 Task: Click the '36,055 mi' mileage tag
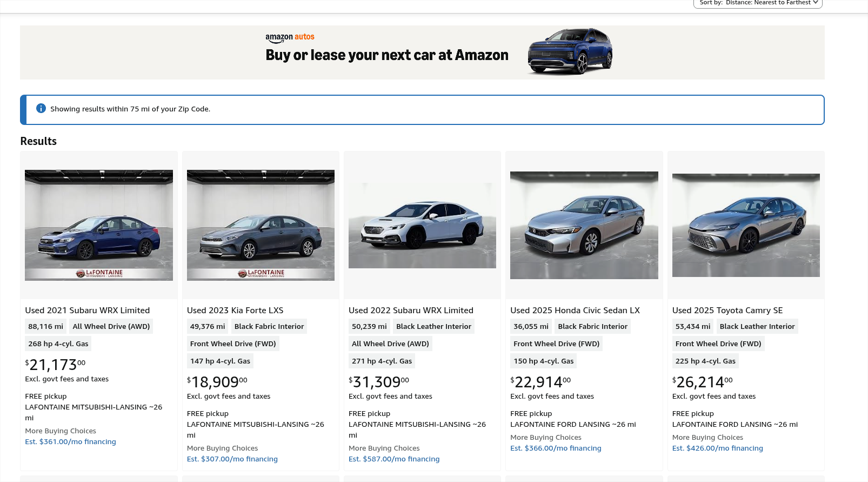pyautogui.click(x=531, y=327)
